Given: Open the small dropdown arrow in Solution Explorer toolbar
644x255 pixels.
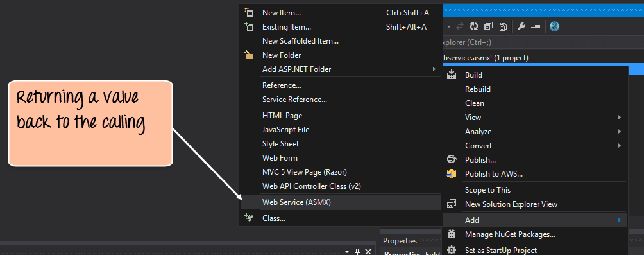Looking at the screenshot, I should (x=449, y=26).
